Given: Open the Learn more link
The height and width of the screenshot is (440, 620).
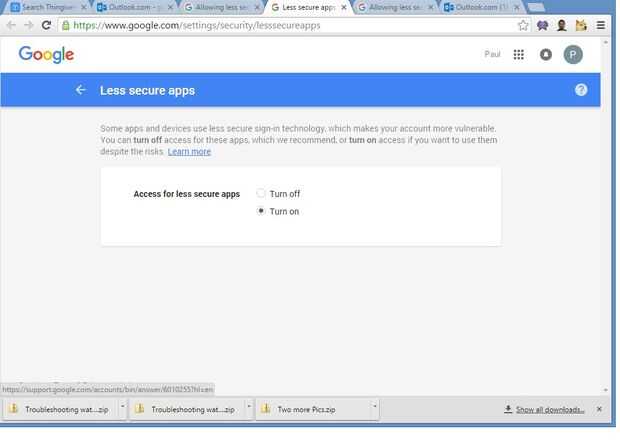Looking at the screenshot, I should tap(189, 152).
